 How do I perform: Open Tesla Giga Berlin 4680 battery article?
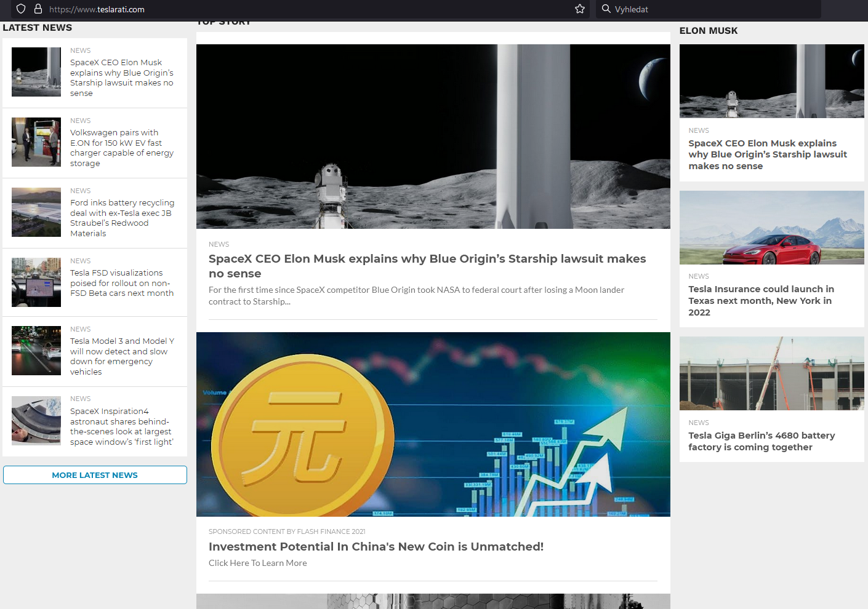pos(762,441)
